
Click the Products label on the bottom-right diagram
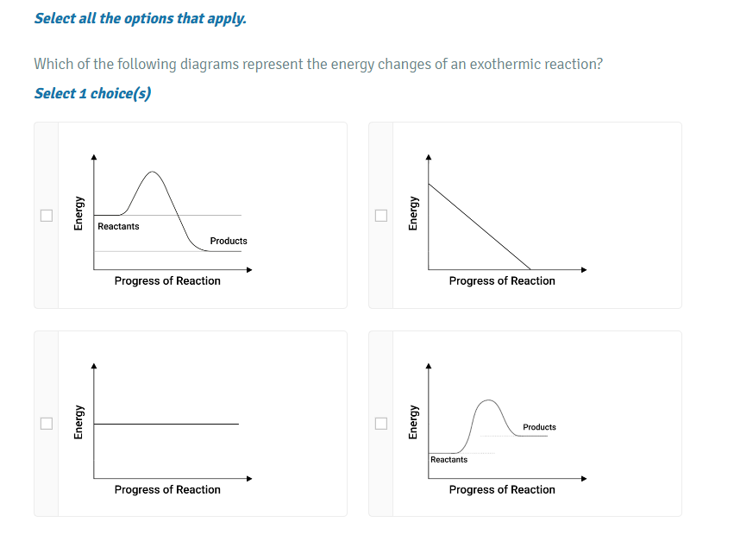[539, 427]
